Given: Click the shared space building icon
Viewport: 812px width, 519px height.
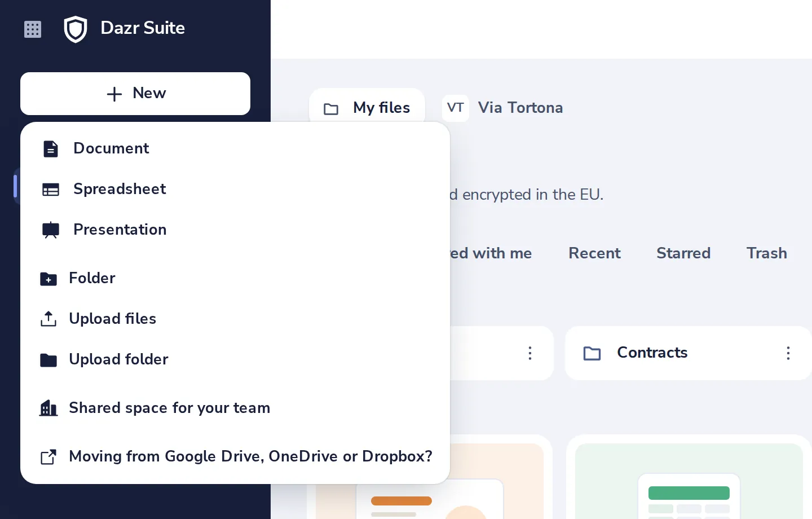Looking at the screenshot, I should coord(48,408).
